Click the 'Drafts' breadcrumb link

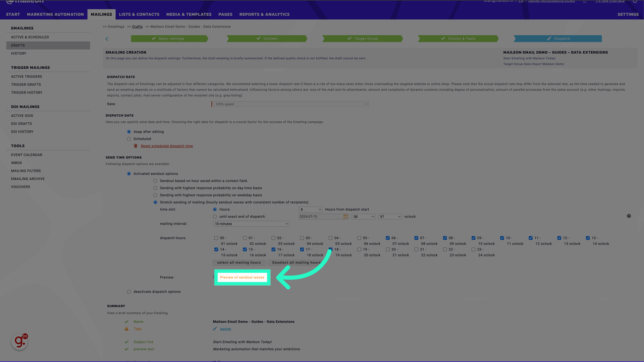point(137,27)
